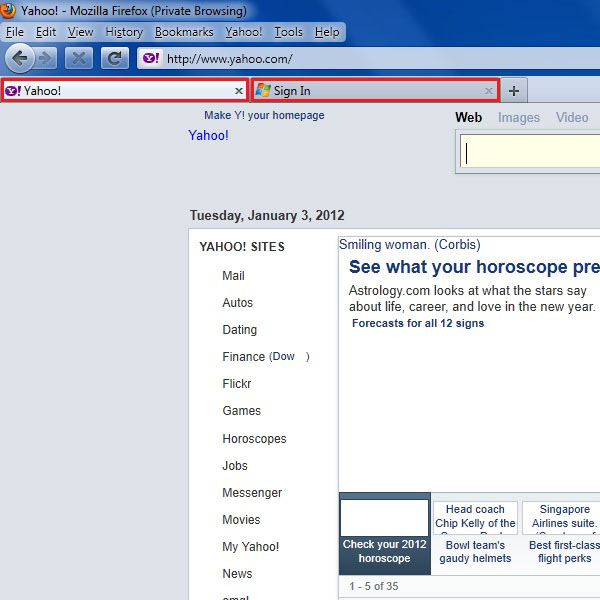Open News from Yahoo! Sites

[237, 574]
